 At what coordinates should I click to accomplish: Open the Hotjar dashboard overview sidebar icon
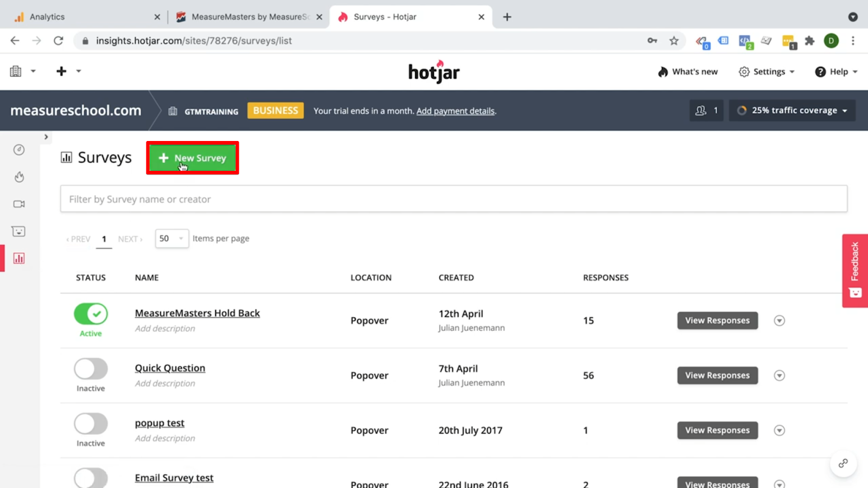(19, 150)
